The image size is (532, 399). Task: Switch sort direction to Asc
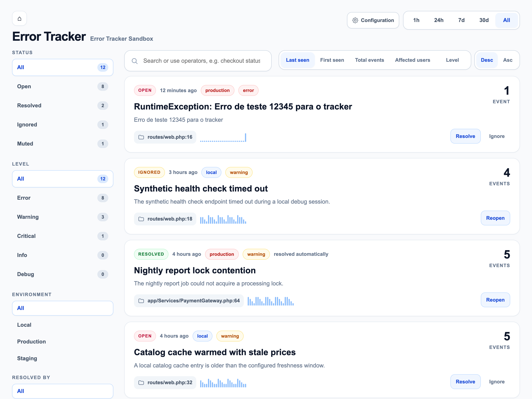coord(508,60)
